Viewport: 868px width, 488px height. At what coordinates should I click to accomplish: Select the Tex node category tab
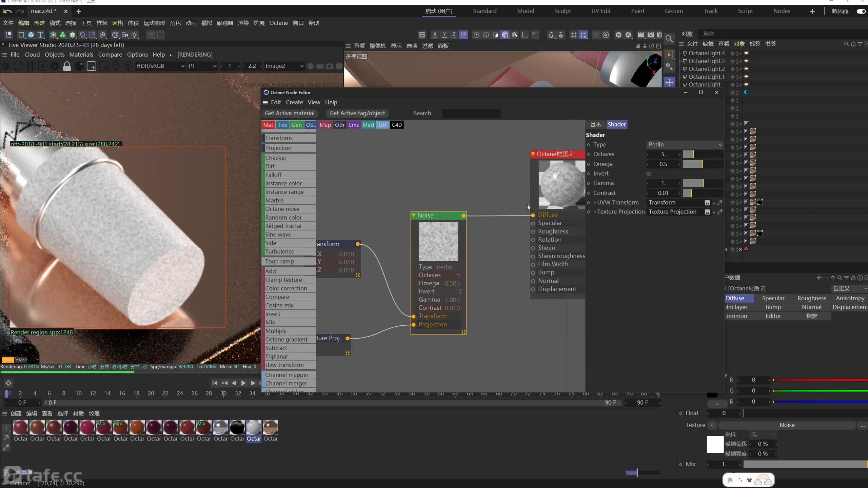(x=282, y=125)
